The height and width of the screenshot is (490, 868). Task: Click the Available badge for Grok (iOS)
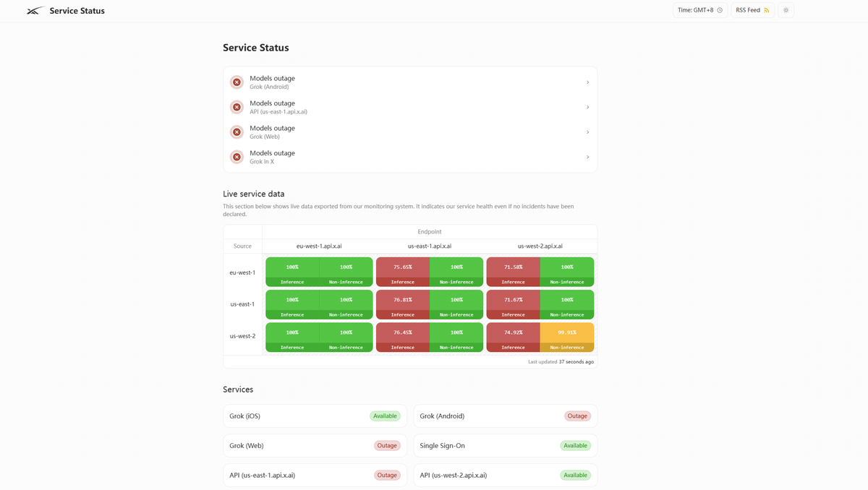[x=385, y=416]
